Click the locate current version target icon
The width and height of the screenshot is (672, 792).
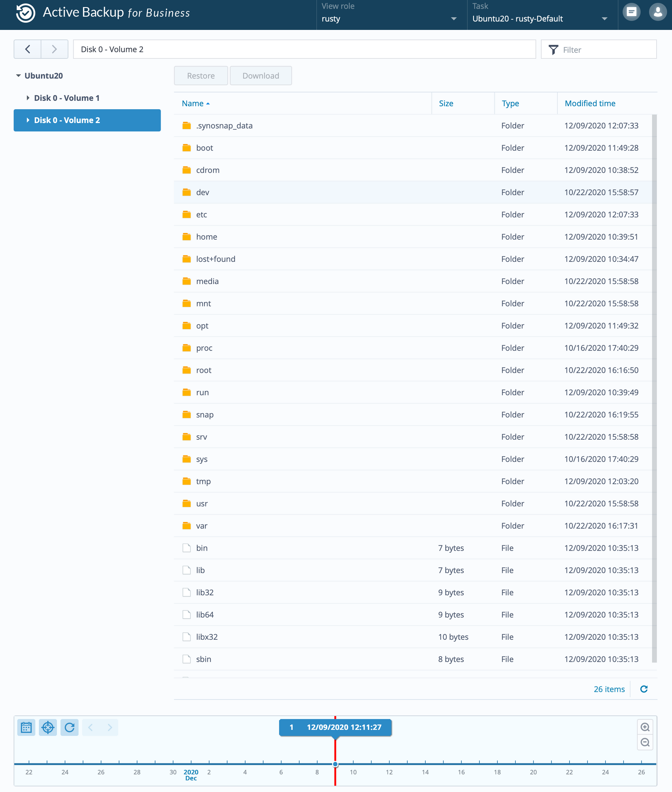pos(48,727)
